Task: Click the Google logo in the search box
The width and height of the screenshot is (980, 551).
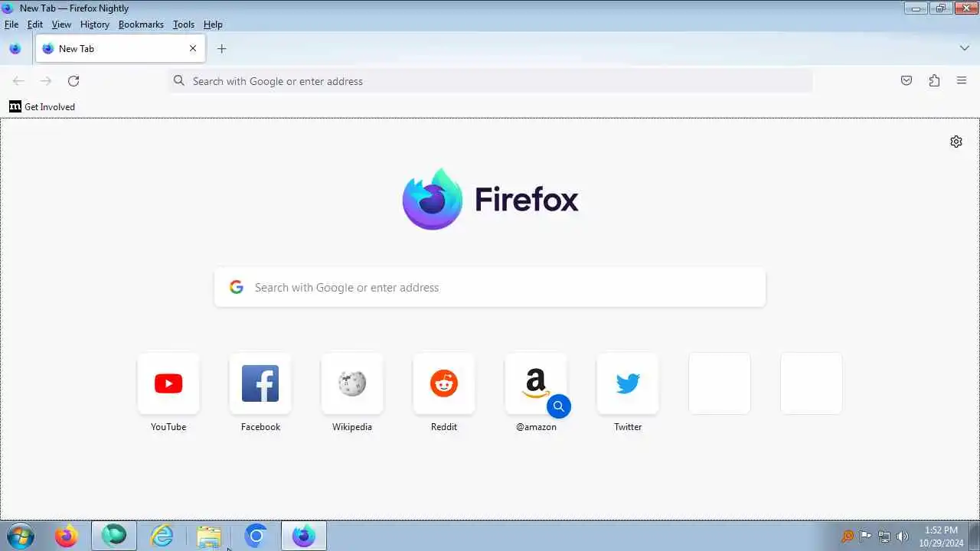Action: 237,287
